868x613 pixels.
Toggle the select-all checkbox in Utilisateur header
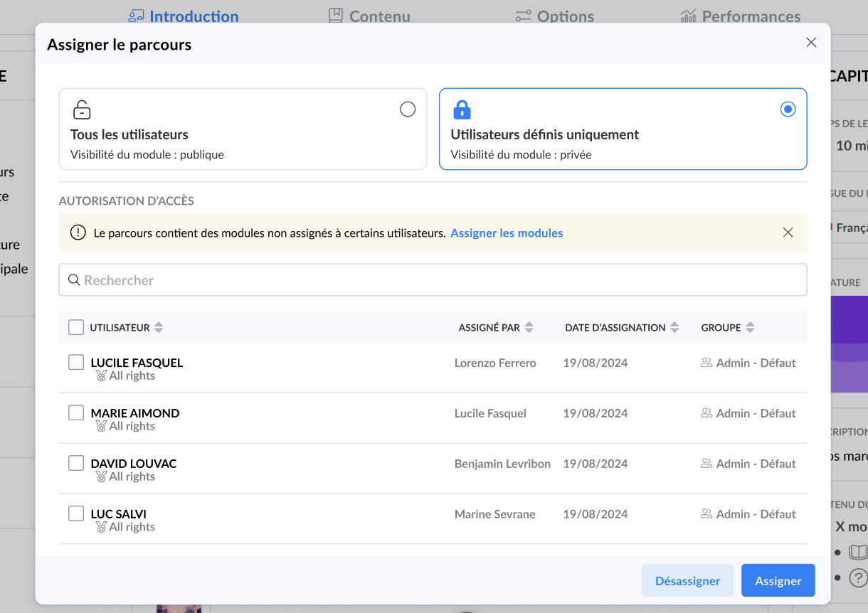point(76,327)
